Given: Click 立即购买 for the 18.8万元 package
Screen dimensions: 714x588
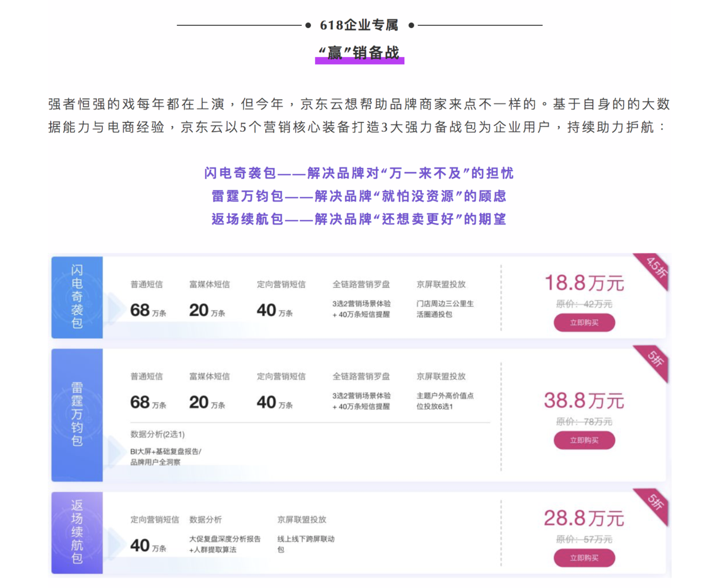Looking at the screenshot, I should (x=584, y=323).
